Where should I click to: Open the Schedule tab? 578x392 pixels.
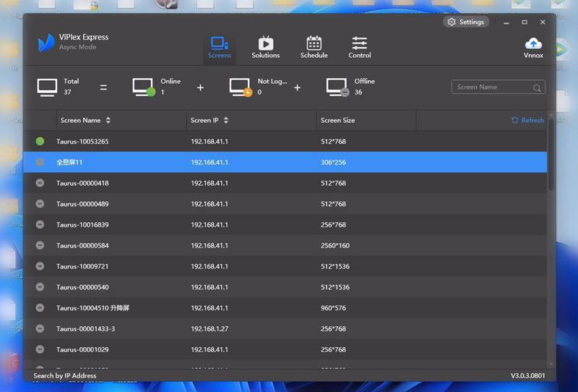pos(314,48)
